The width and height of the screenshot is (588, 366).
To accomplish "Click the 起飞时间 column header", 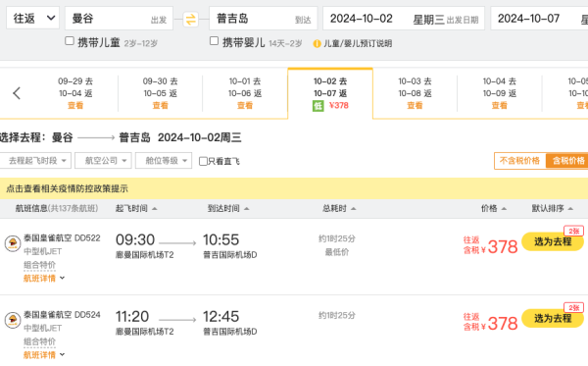I will click(131, 208).
